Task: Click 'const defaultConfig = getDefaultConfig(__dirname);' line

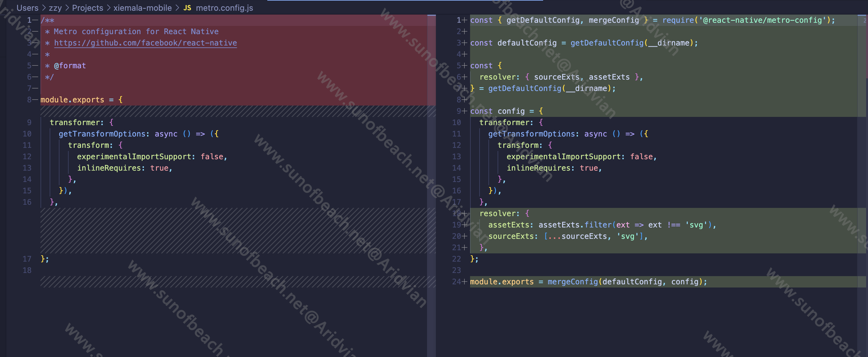Action: pos(584,43)
